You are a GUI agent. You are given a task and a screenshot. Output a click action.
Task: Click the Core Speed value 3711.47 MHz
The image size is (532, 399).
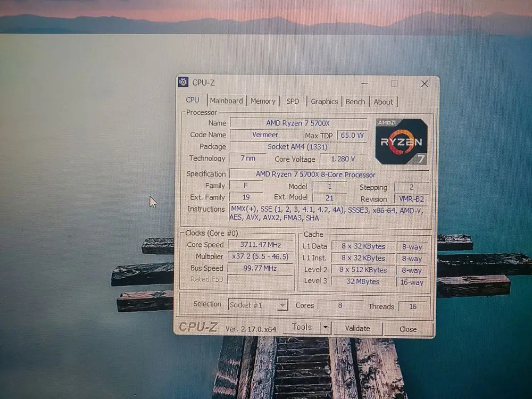tap(260, 245)
